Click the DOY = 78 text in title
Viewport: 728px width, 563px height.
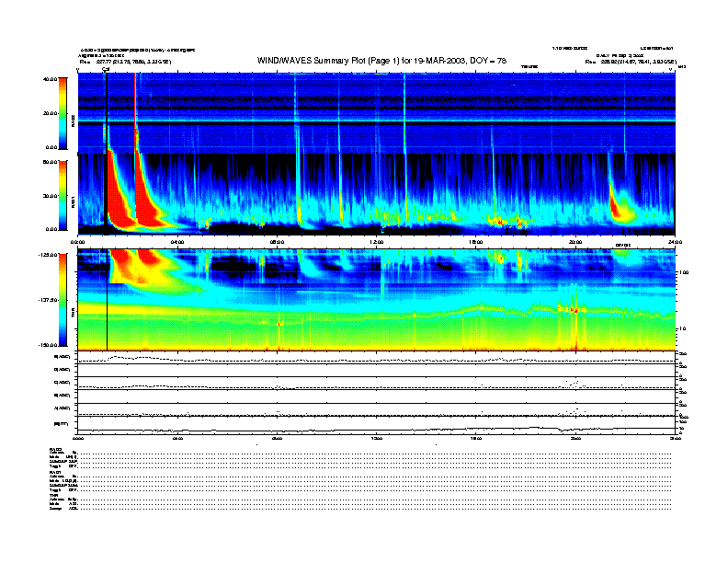click(488, 61)
